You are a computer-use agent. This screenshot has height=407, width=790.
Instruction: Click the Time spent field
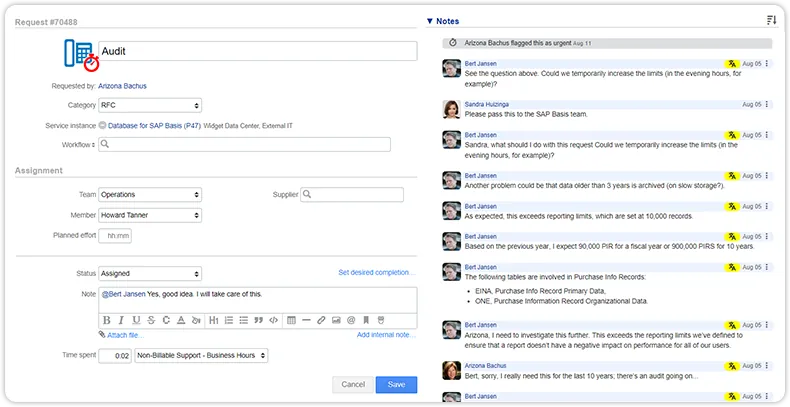115,355
